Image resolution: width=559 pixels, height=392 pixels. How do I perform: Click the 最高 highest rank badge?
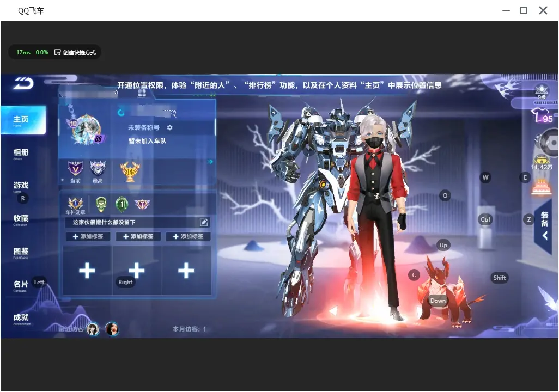point(98,171)
